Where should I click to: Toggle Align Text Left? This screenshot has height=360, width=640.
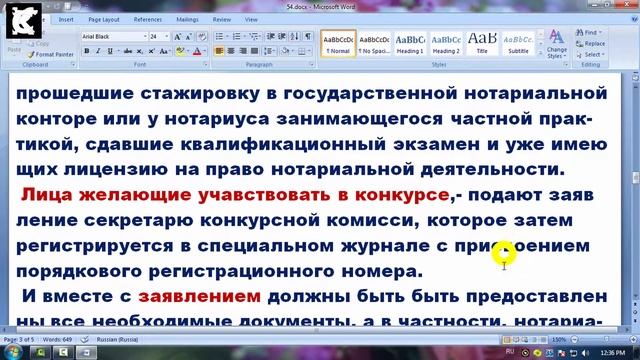pyautogui.click(x=219, y=51)
